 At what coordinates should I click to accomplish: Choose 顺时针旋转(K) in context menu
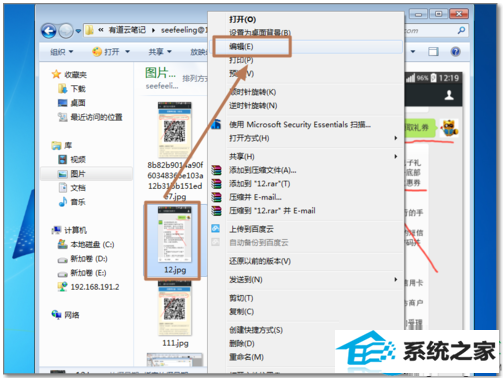pos(252,92)
